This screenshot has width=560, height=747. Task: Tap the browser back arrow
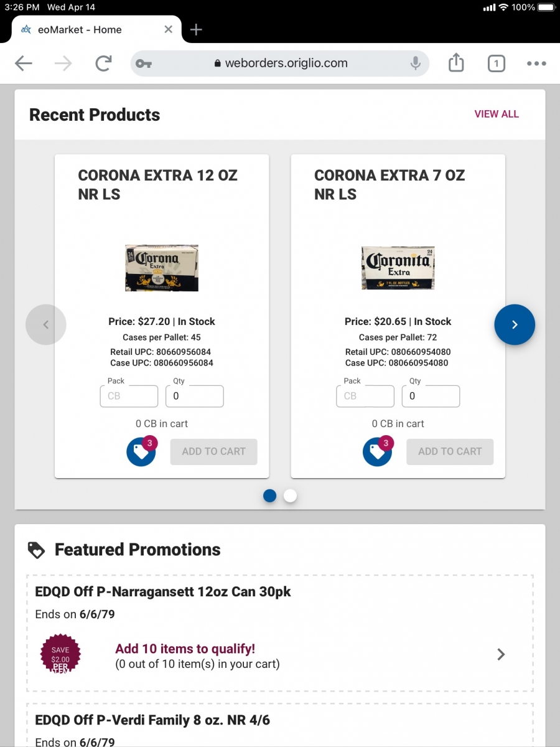click(x=24, y=63)
